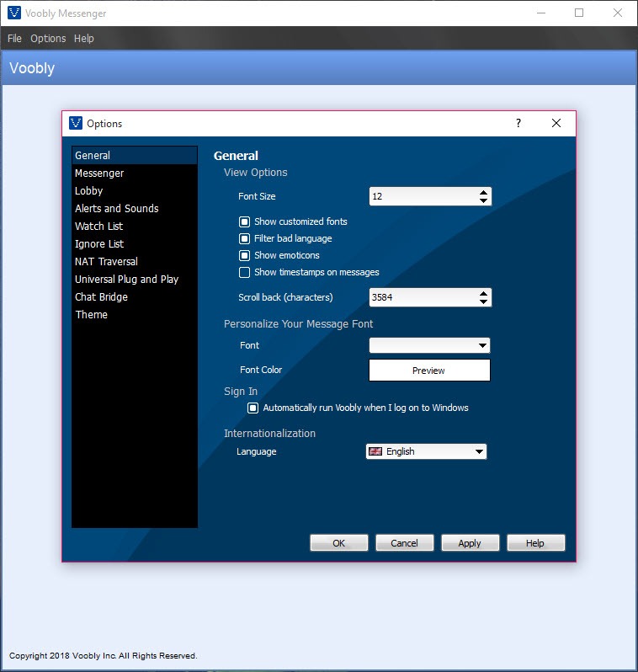Open the Language dropdown
Viewport: 638px width, 672px height.
[427, 451]
